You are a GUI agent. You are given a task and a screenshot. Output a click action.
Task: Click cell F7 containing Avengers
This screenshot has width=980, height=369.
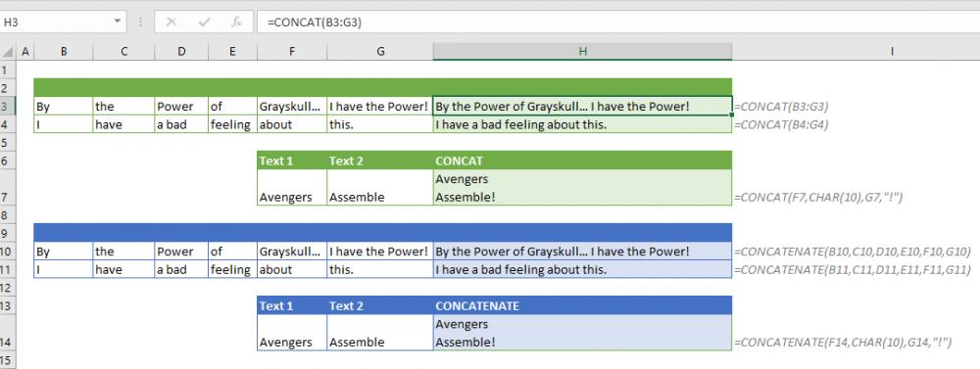click(292, 187)
